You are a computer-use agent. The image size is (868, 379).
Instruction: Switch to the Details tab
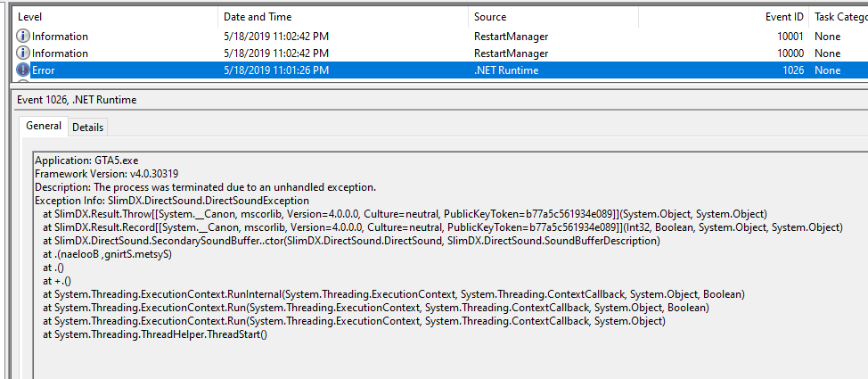point(88,127)
